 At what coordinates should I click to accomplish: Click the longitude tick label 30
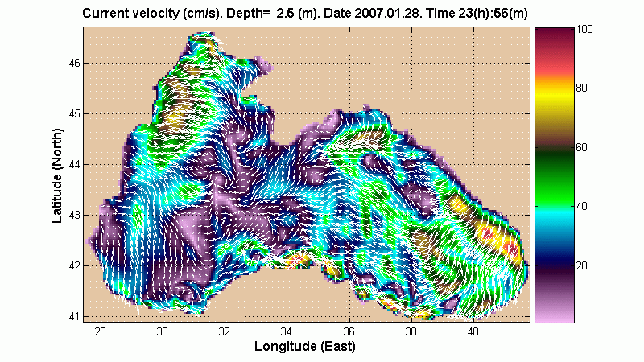click(x=163, y=331)
